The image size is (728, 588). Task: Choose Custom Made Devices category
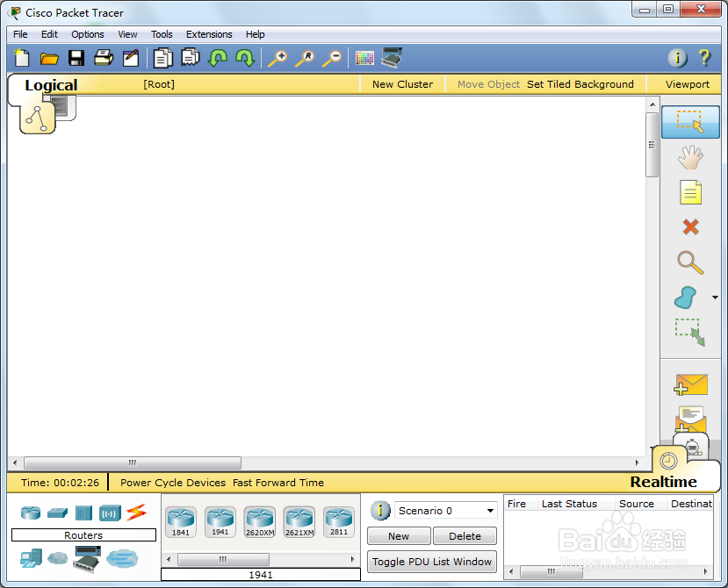tap(86, 559)
